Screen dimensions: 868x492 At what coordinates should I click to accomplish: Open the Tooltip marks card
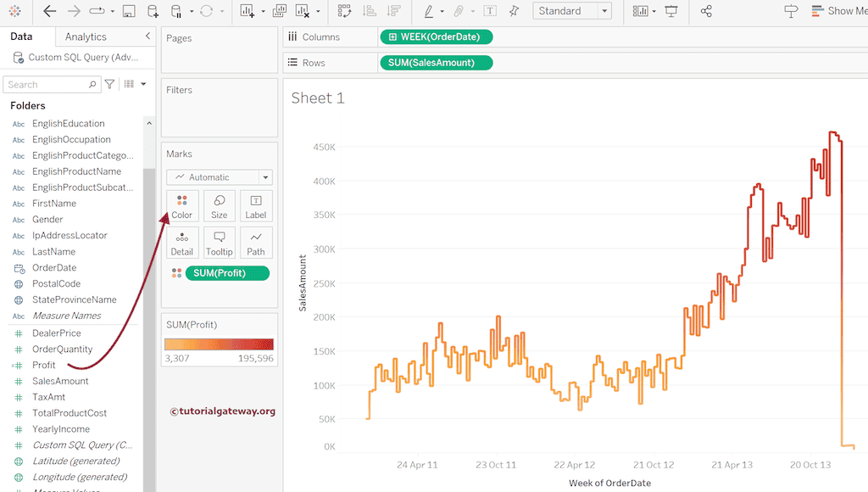coord(220,243)
